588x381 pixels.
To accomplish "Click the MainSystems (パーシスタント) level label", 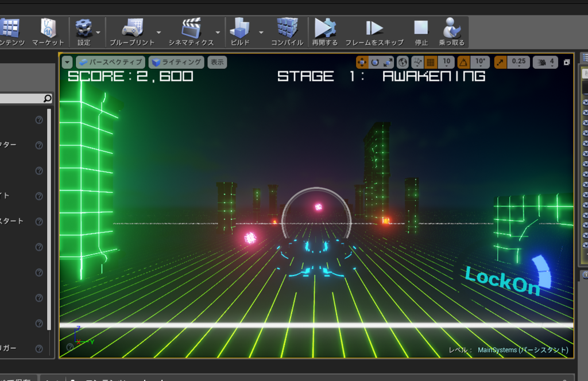I will tap(523, 350).
